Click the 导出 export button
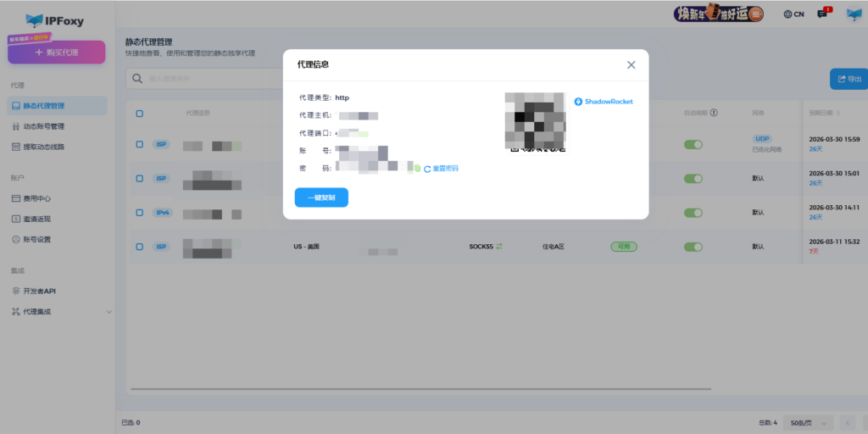The image size is (868, 434). click(848, 79)
